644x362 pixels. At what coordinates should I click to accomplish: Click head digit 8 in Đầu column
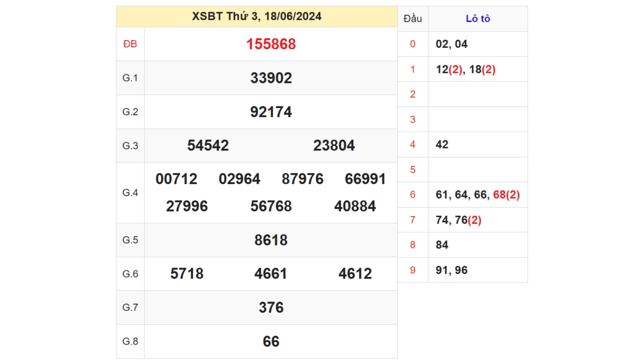click(413, 245)
